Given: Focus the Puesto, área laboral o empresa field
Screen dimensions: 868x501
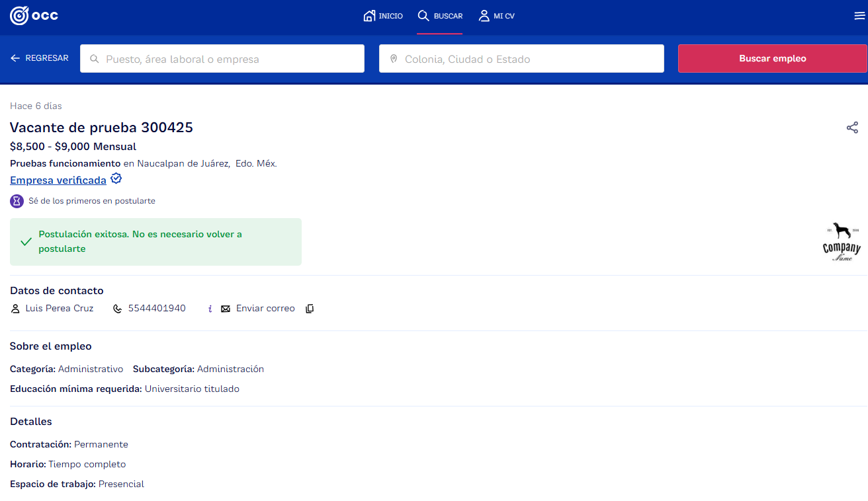Looking at the screenshot, I should click(x=232, y=59).
